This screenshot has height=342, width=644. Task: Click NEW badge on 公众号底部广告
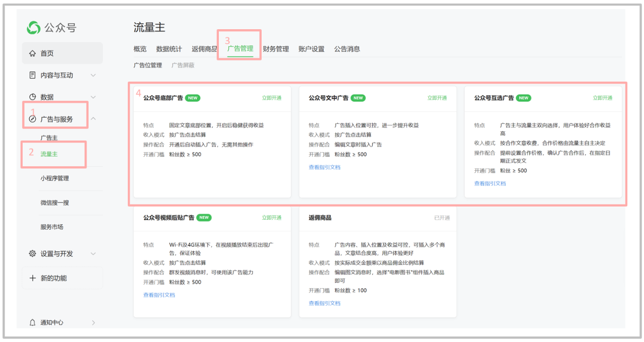click(193, 98)
